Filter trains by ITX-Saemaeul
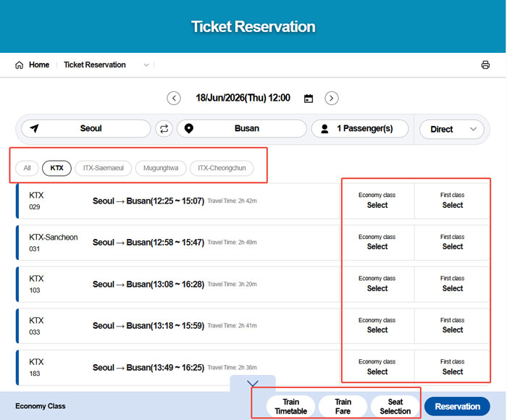Image resolution: width=507 pixels, height=420 pixels. click(x=104, y=168)
